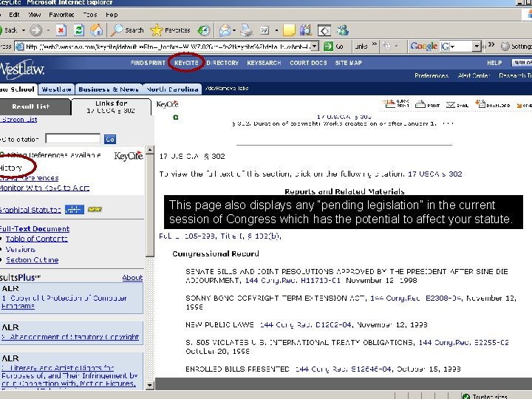The width and height of the screenshot is (532, 399).
Task: Click the ResultsPlus About link
Action: [x=132, y=278]
